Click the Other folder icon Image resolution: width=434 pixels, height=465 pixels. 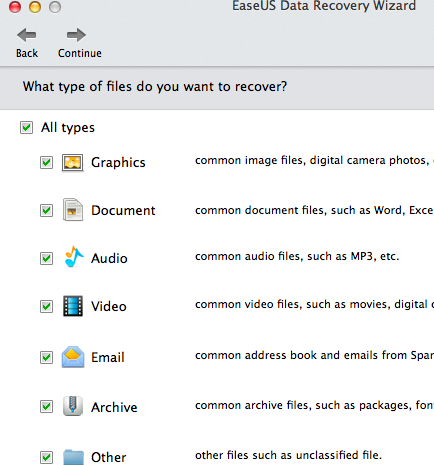point(73,457)
